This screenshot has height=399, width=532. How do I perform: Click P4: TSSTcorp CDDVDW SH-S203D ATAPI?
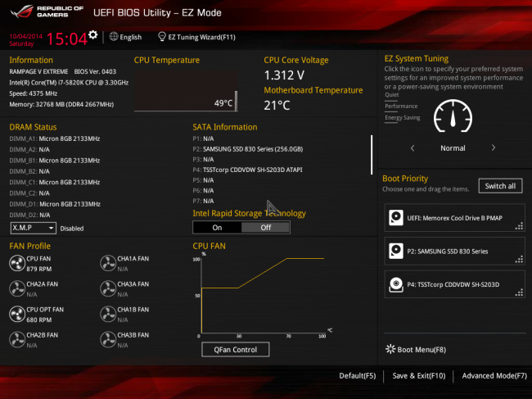pos(247,170)
